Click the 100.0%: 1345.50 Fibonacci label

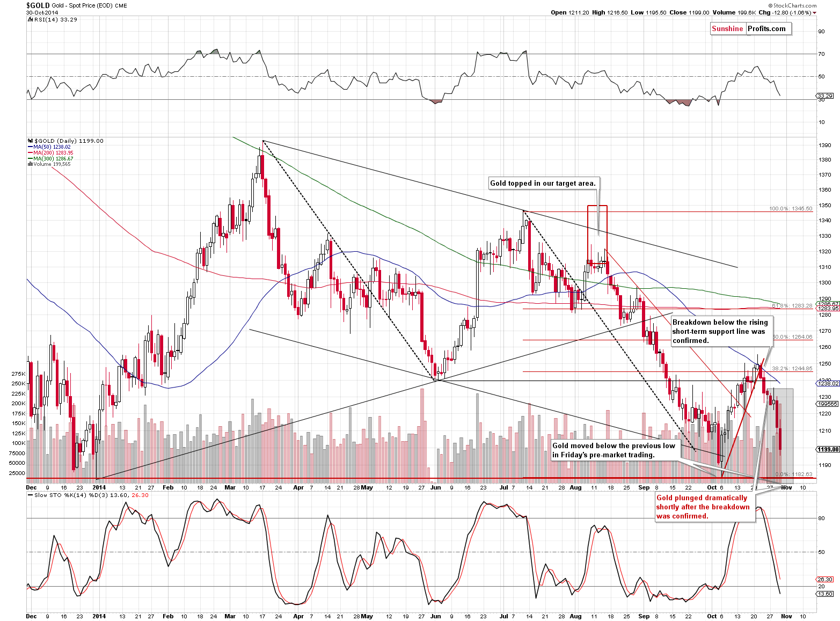[x=791, y=208]
